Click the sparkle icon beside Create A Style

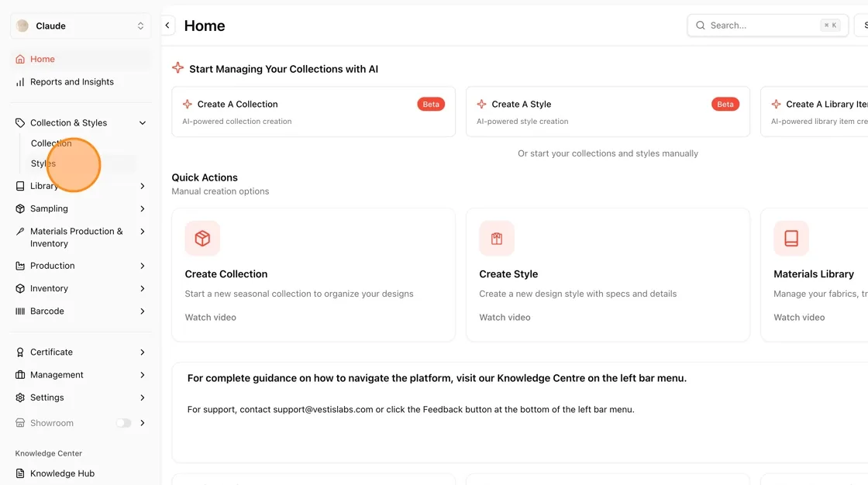coord(481,104)
